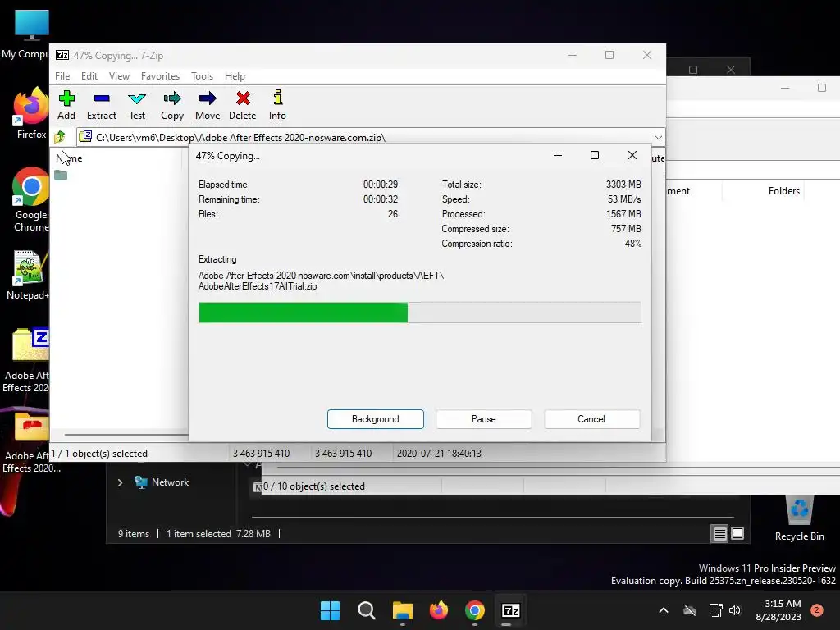The height and width of the screenshot is (630, 840).
Task: Open Chrome from taskbar
Action: point(475,610)
